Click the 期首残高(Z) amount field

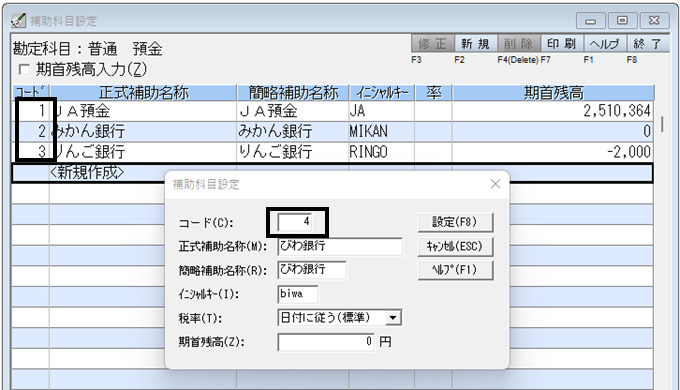326,341
